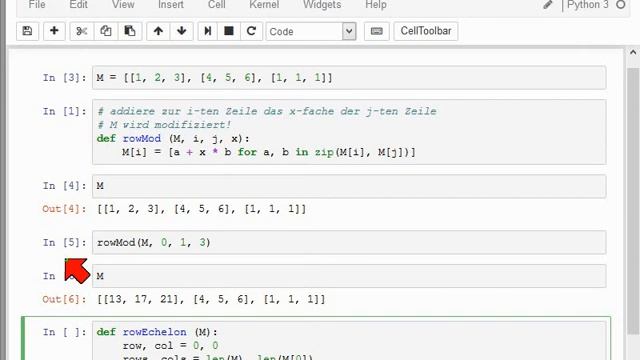640x360 pixels.
Task: Open the Kernel menu
Action: (x=264, y=5)
